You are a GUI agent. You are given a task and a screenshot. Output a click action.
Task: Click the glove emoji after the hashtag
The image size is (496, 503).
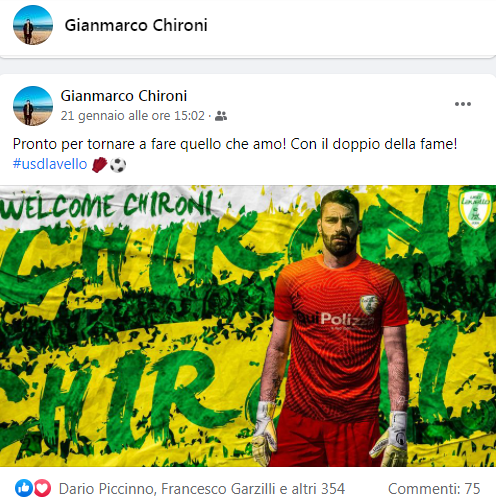pos(100,164)
